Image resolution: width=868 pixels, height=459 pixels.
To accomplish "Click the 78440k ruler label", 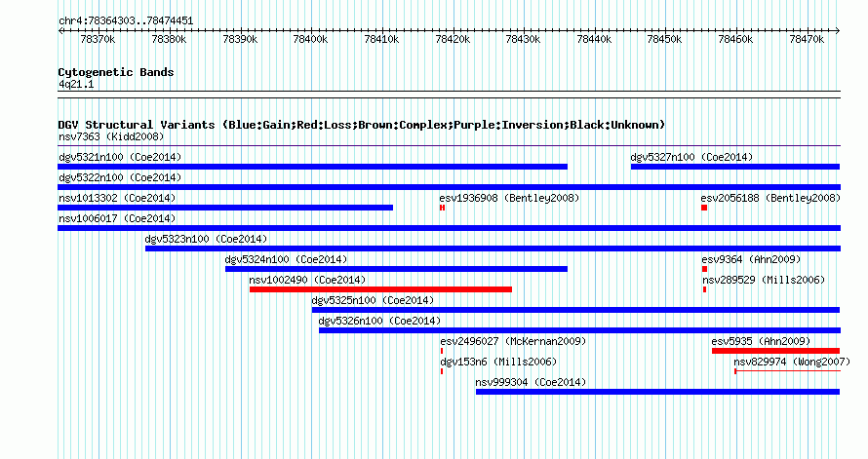I will point(594,39).
